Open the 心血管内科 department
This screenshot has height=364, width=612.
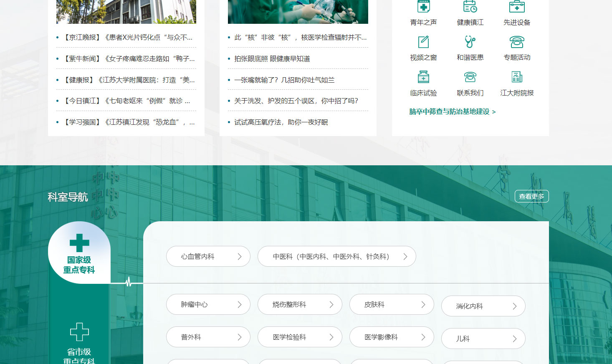(x=208, y=256)
